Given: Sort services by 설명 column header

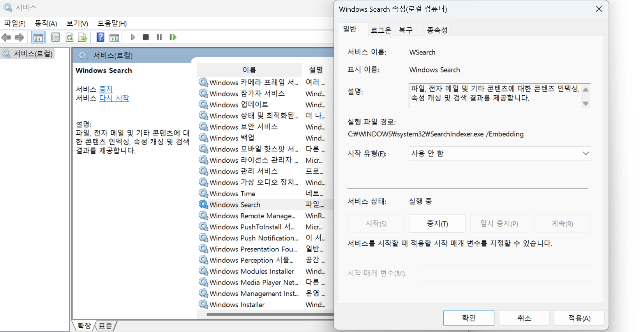Looking at the screenshot, I should 316,70.
